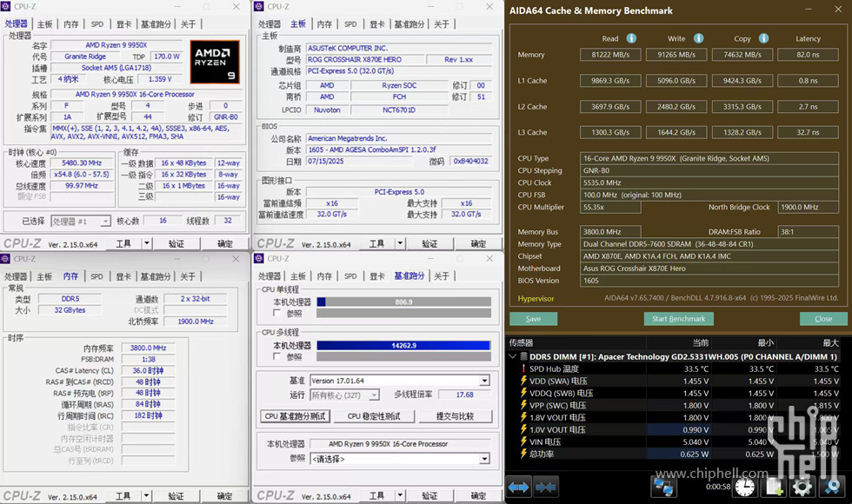Image resolution: width=852 pixels, height=504 pixels.
Task: Open sensor settings gear icon
Action: pos(802,487)
